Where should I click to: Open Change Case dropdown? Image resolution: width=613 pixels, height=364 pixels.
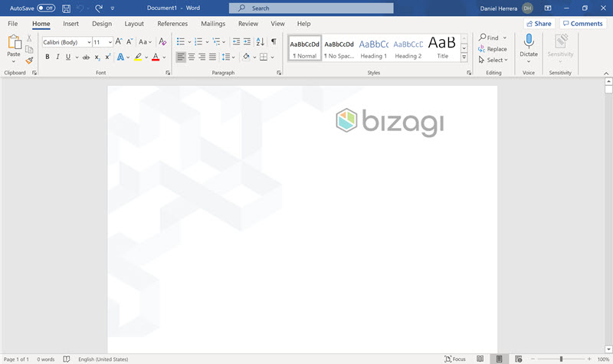point(145,42)
